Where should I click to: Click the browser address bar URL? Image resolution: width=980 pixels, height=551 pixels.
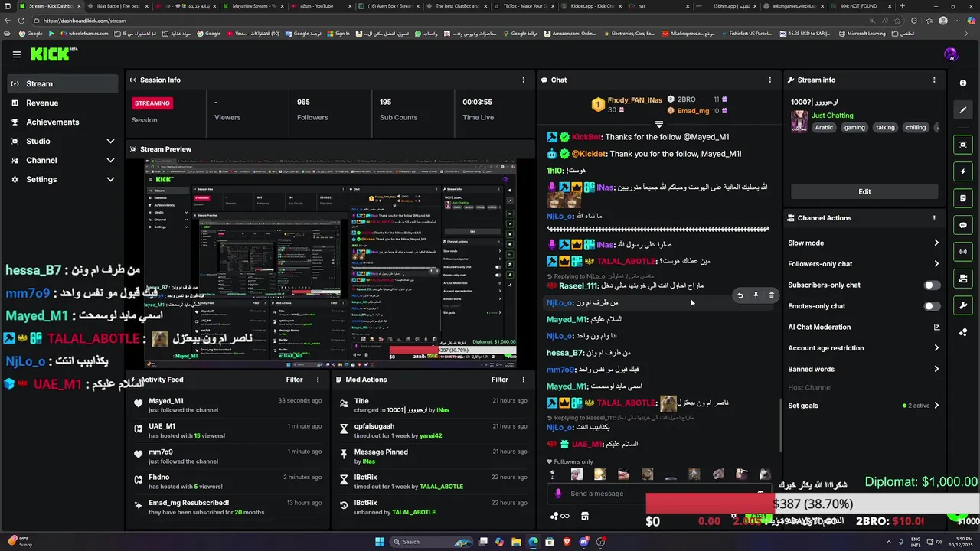pos(85,21)
